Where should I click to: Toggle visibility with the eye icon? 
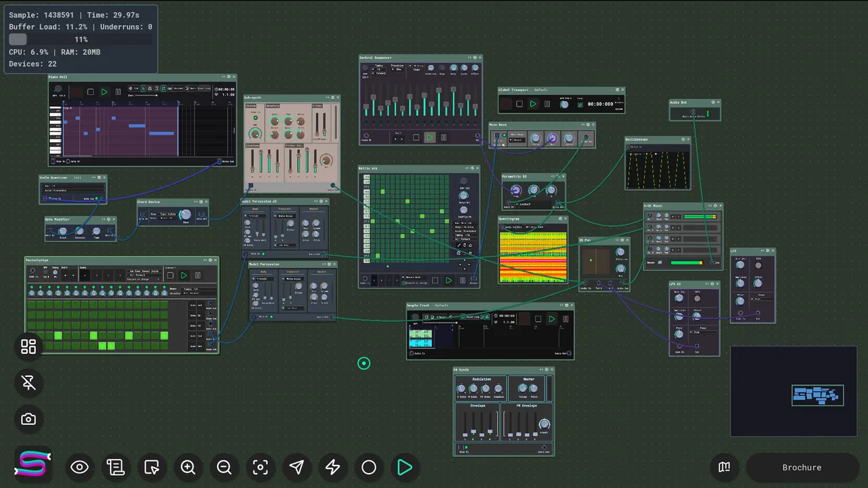coord(79,467)
